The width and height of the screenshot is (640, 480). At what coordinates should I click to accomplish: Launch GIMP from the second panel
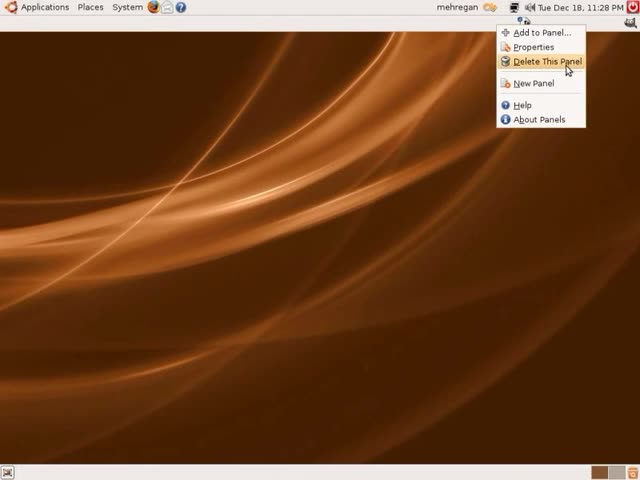(x=631, y=23)
